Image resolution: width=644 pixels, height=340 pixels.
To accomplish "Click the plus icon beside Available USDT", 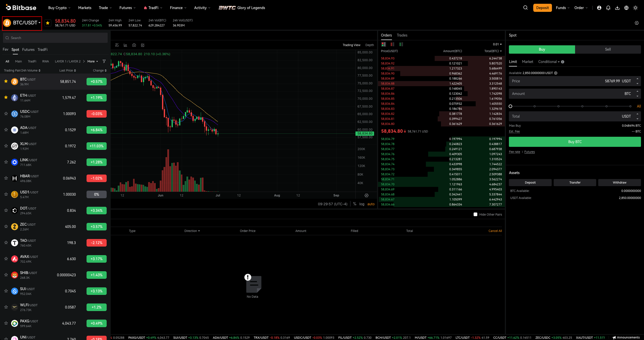I will point(556,73).
